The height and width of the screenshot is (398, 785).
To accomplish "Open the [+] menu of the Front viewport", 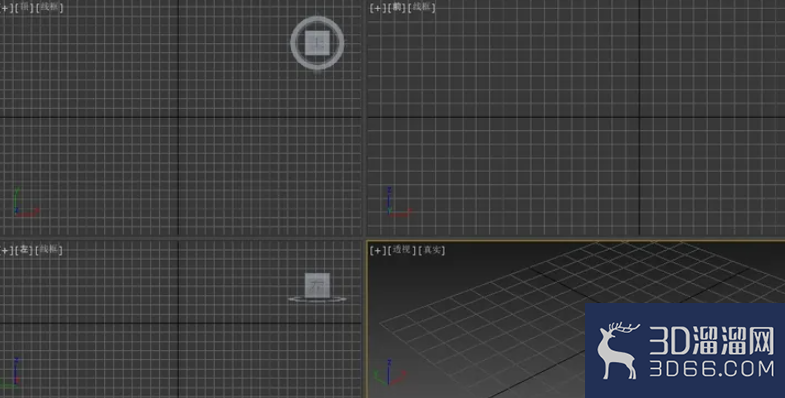I will (x=377, y=8).
